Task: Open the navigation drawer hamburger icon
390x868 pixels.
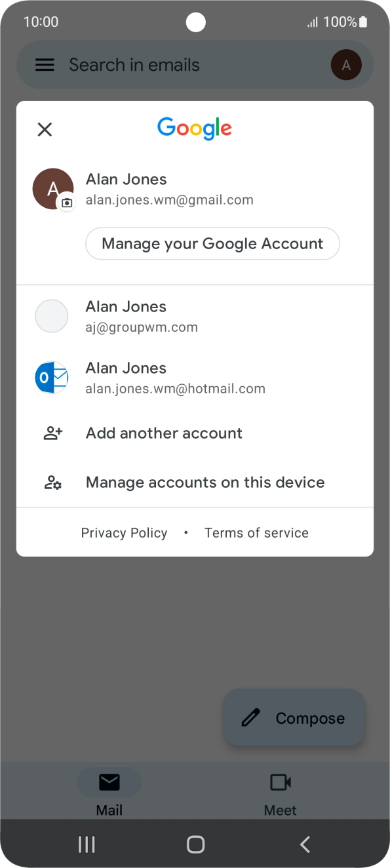Action: (x=44, y=64)
